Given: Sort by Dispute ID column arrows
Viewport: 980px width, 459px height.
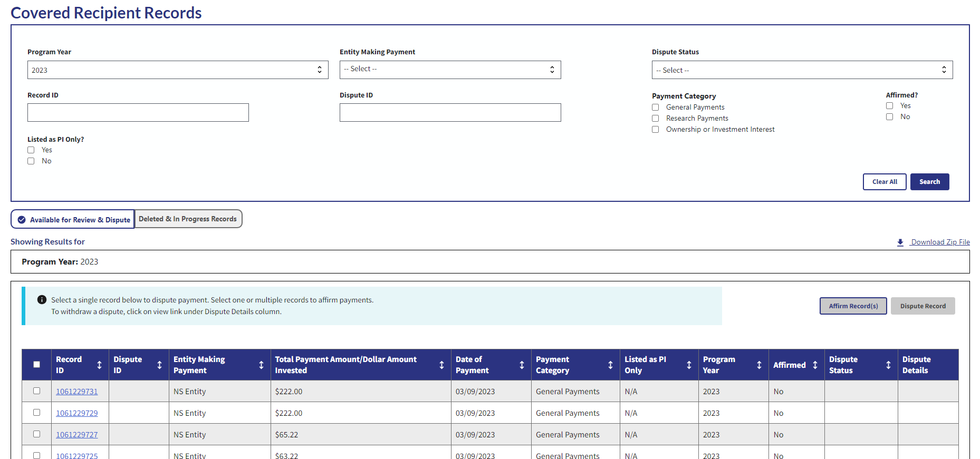Looking at the screenshot, I should click(159, 365).
